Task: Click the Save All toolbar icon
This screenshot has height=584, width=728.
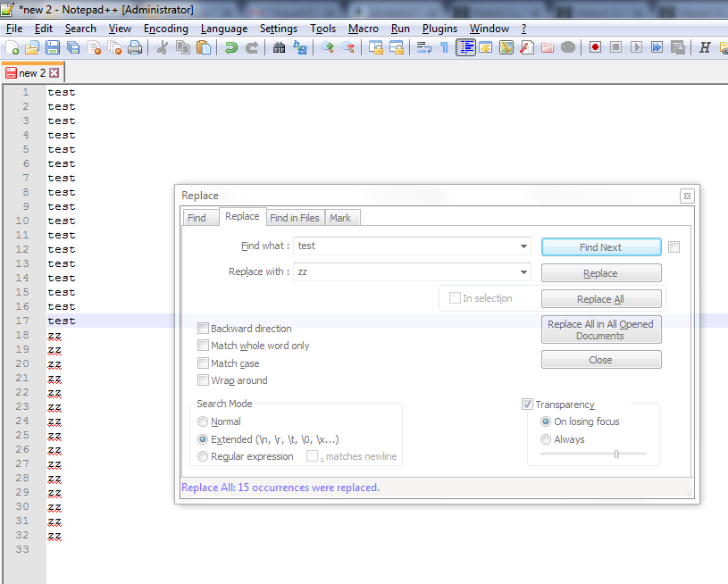Action: pyautogui.click(x=73, y=47)
